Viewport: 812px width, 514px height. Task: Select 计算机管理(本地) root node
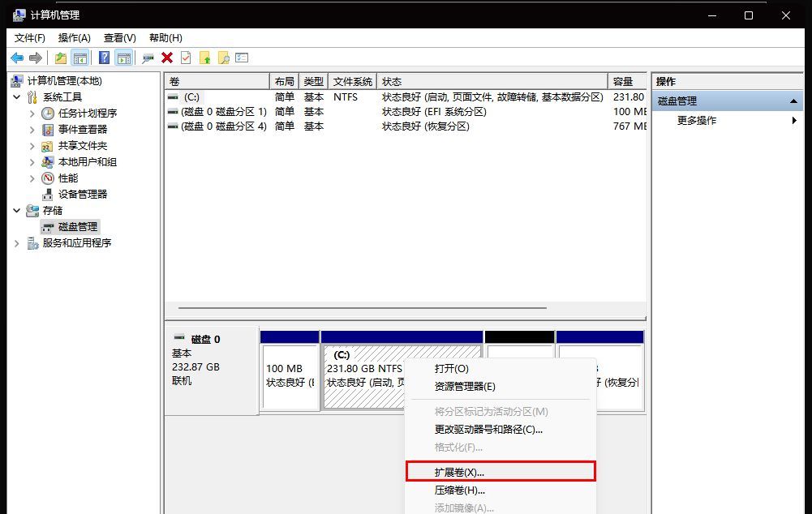click(64, 81)
